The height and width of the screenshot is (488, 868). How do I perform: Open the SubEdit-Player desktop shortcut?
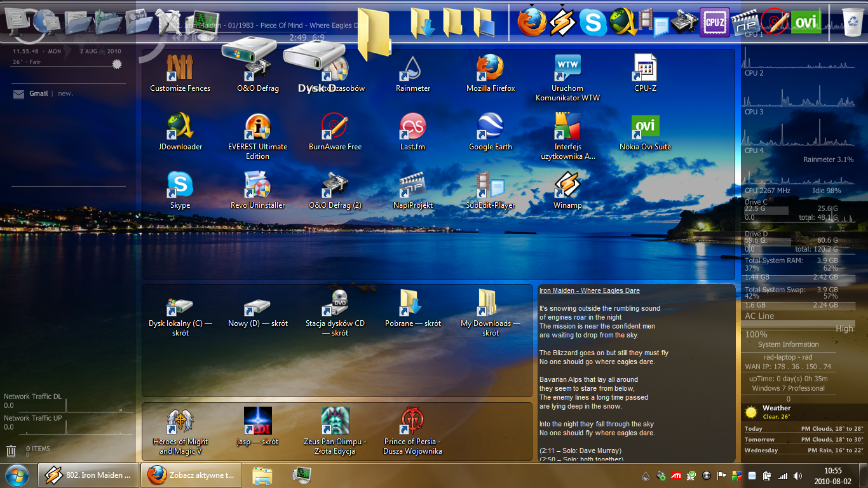(491, 191)
